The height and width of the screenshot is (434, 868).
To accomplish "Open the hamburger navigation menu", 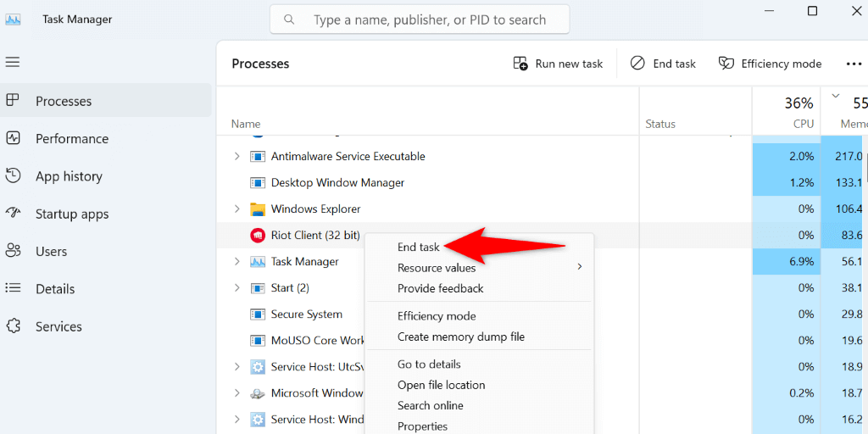I will [x=13, y=62].
